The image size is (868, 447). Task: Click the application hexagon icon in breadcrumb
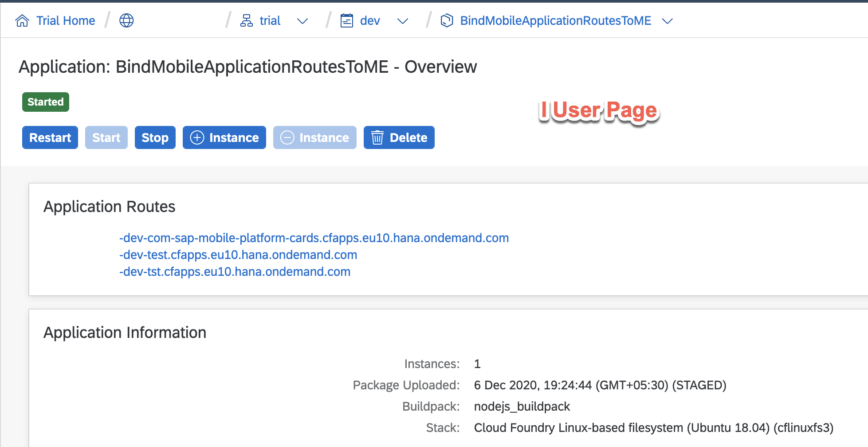pyautogui.click(x=447, y=21)
